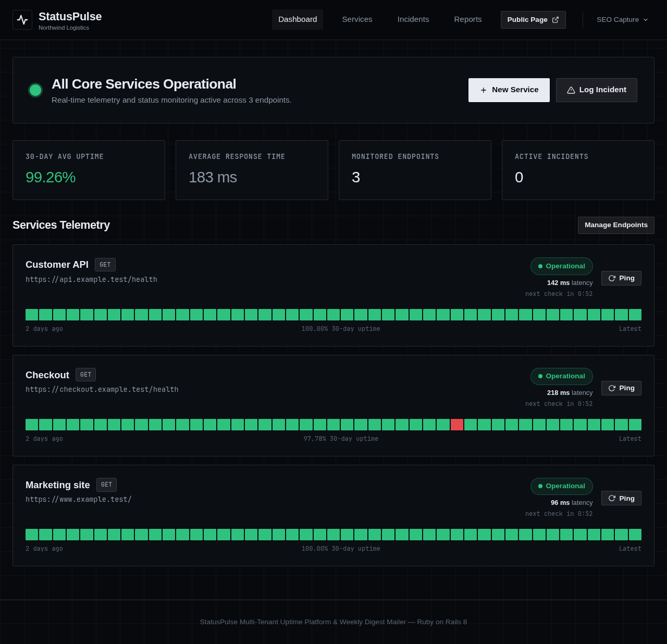Image resolution: width=667 pixels, height=644 pixels.
Task: Click the All Core Services Operational heading
Action: [x=144, y=84]
